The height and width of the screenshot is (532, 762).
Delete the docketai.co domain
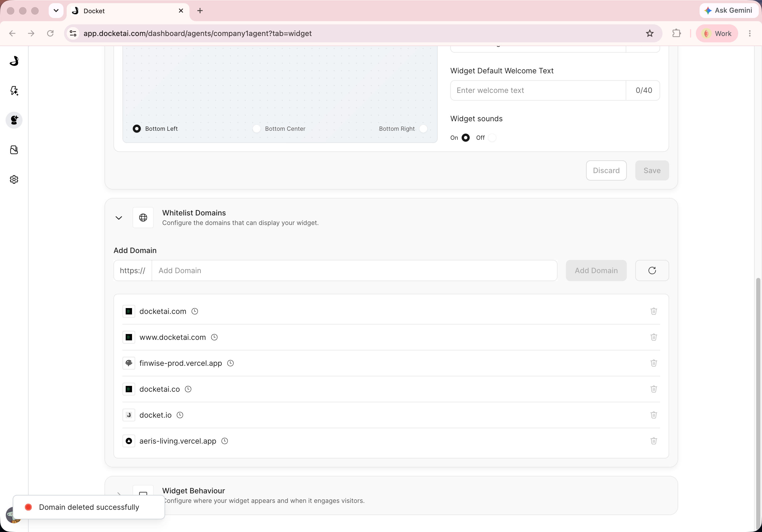[654, 389]
